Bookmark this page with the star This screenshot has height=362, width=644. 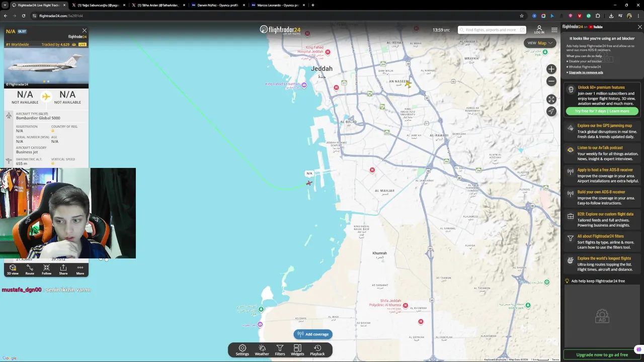coord(522,16)
